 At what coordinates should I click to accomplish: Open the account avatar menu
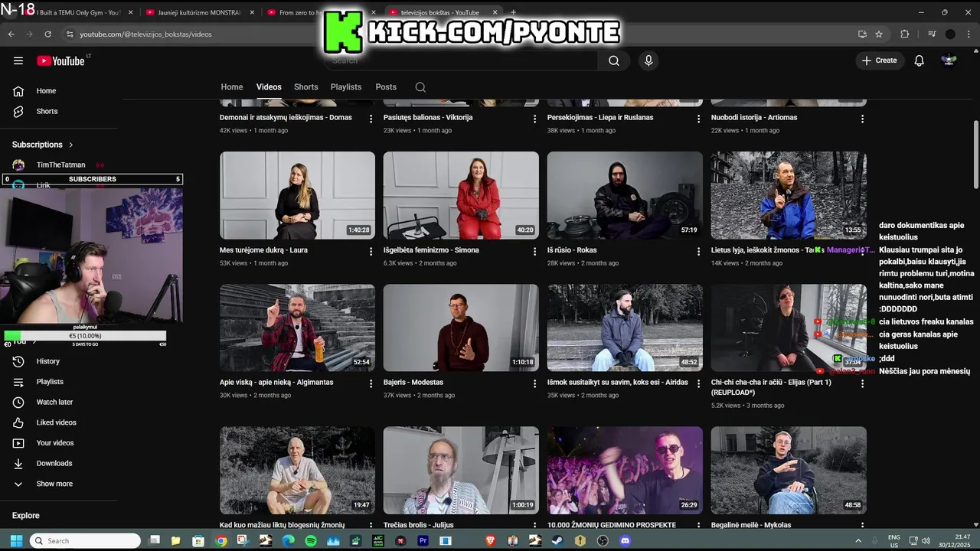point(949,60)
